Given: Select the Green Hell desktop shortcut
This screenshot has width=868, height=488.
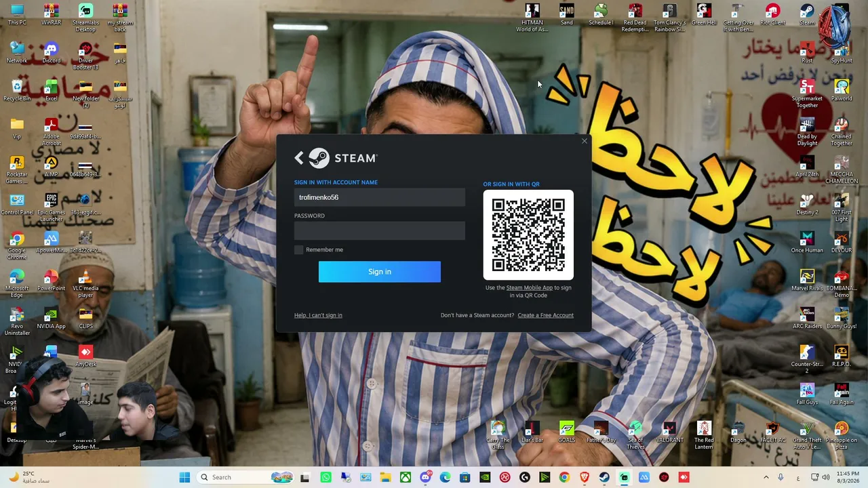Looking at the screenshot, I should [704, 15].
